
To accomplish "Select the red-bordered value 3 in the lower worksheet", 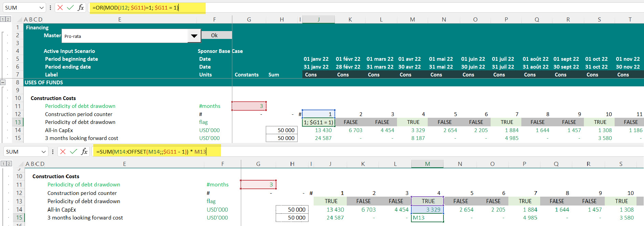I will 258,184.
